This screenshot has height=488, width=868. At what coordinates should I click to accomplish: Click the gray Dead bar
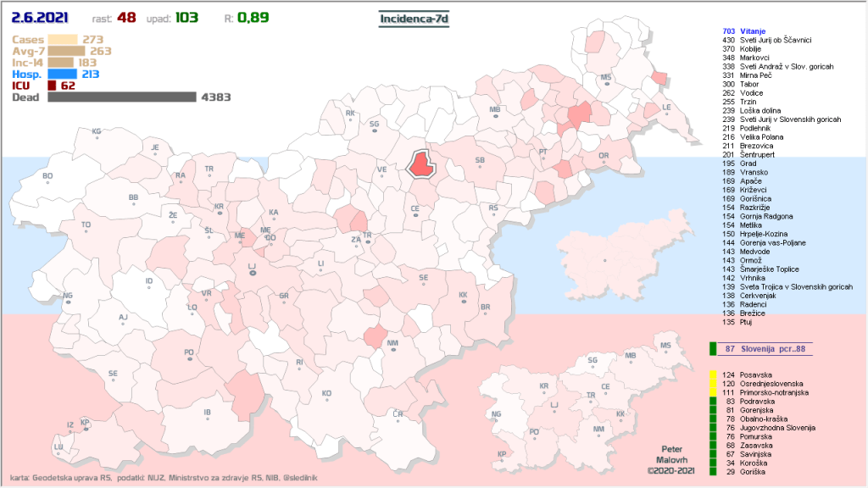pyautogui.click(x=121, y=97)
